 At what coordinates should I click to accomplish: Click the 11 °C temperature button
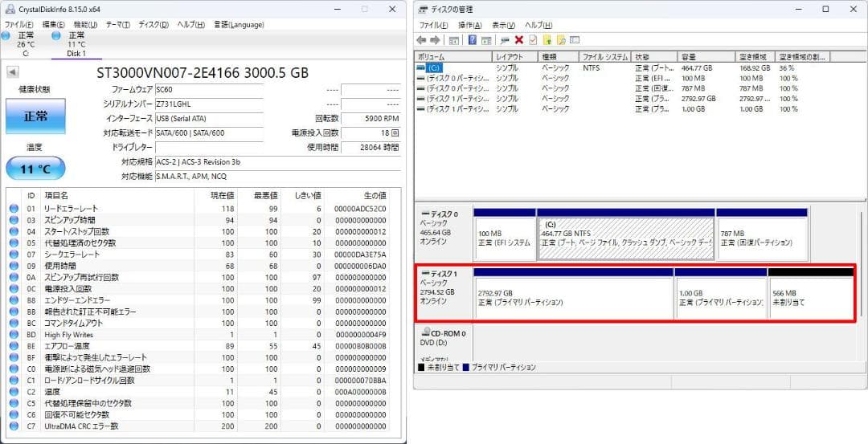pyautogui.click(x=35, y=169)
